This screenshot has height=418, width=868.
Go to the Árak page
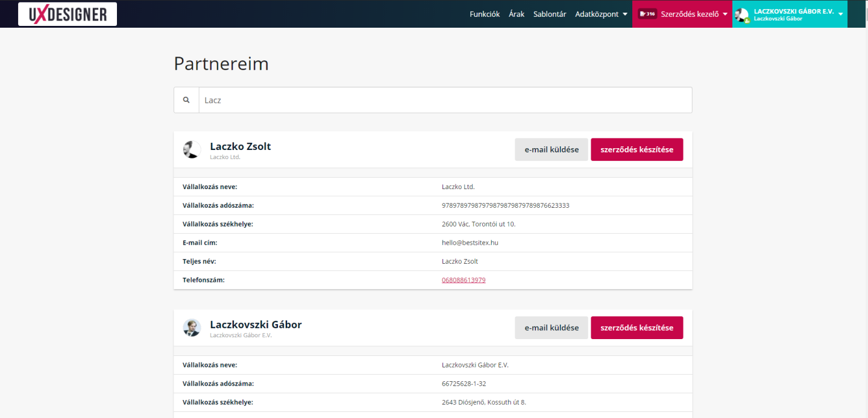click(x=517, y=14)
